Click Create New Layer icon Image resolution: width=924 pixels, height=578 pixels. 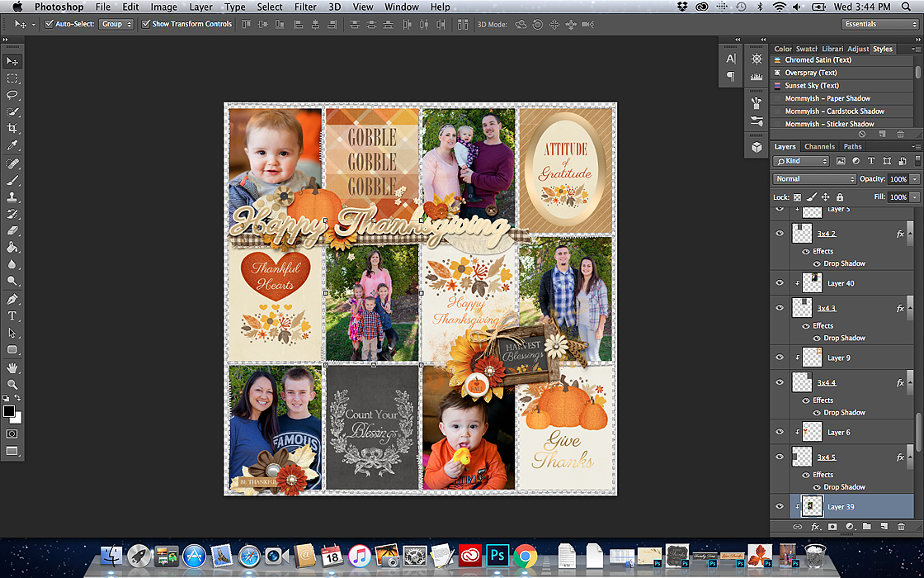tap(884, 526)
